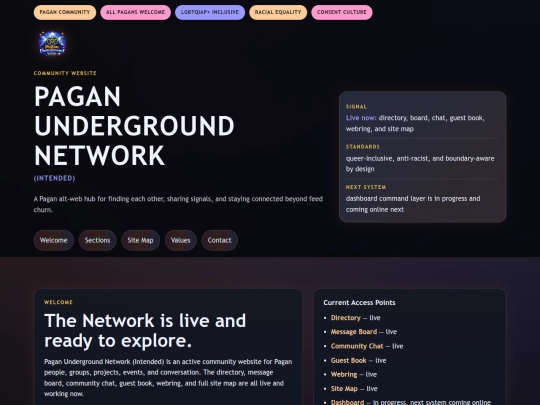The image size is (540, 405).
Task: Click the 'Pagan Underground Network (Intended) is' paragraph
Action: [x=168, y=377]
